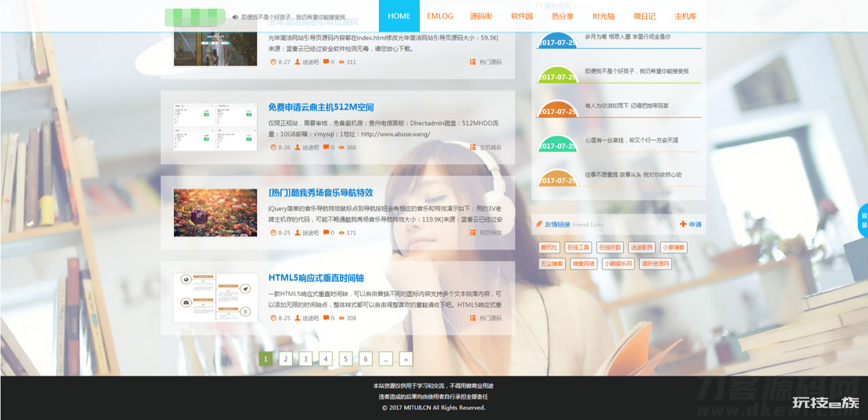Open the camera-in-leaves thumbnail for 酷我秀场音乐导航特效
The width and height of the screenshot is (868, 420).
(x=215, y=213)
